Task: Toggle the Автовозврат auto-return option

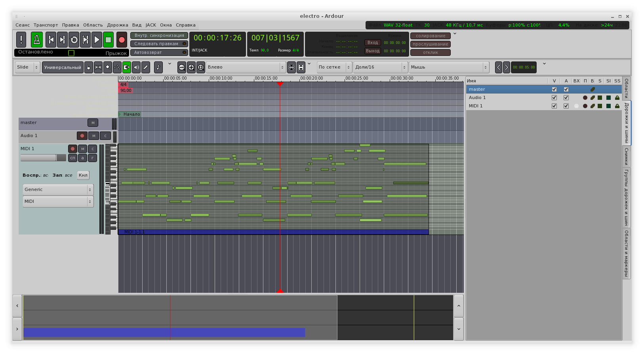Action: [x=159, y=52]
